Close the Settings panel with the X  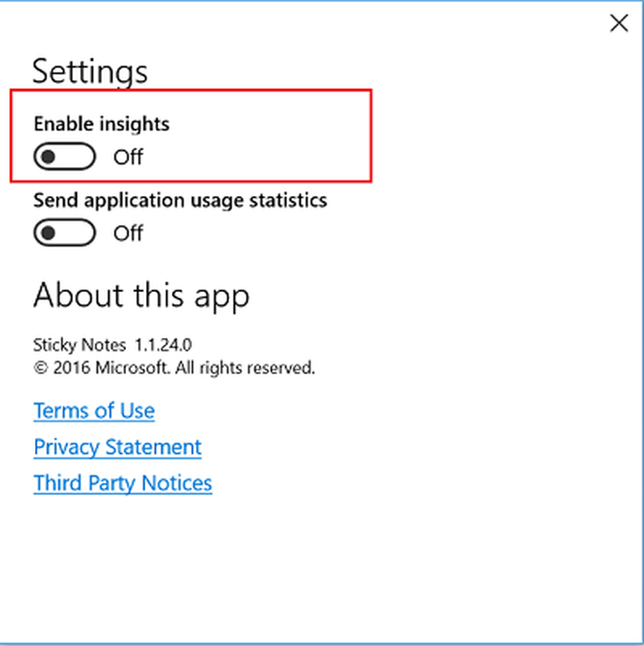[619, 24]
